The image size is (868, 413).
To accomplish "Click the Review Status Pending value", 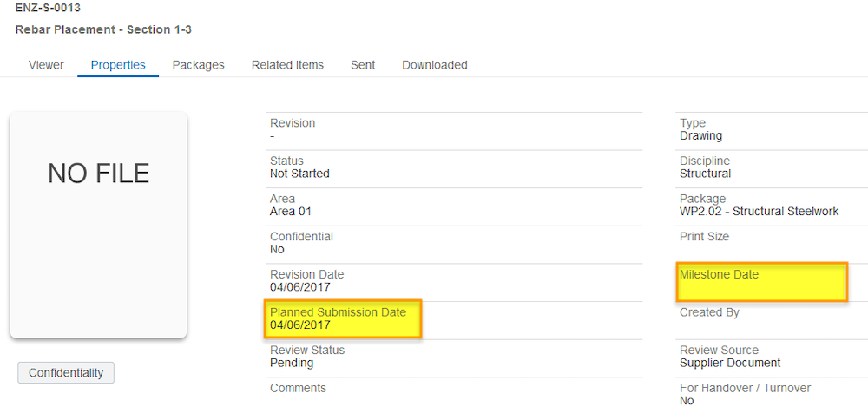I will 292,364.
